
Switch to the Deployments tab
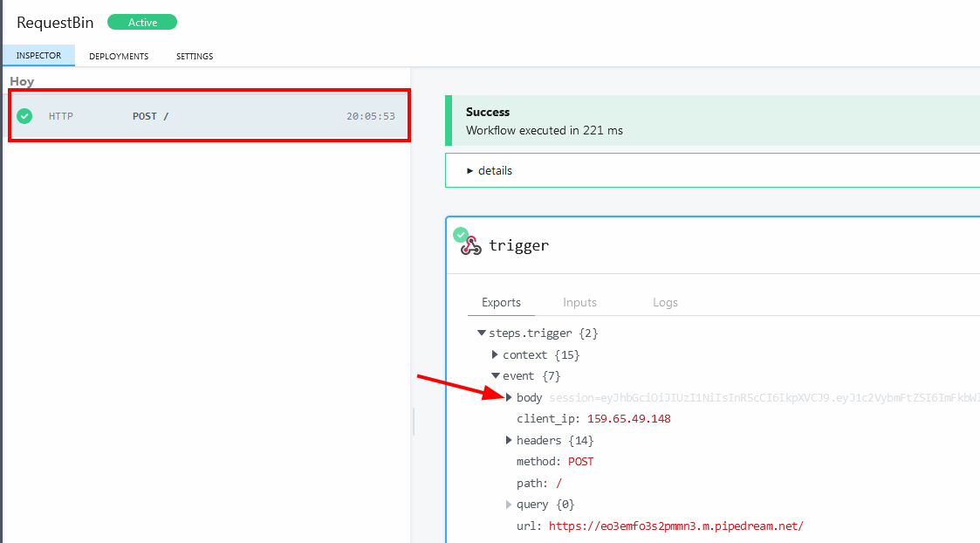tap(119, 57)
